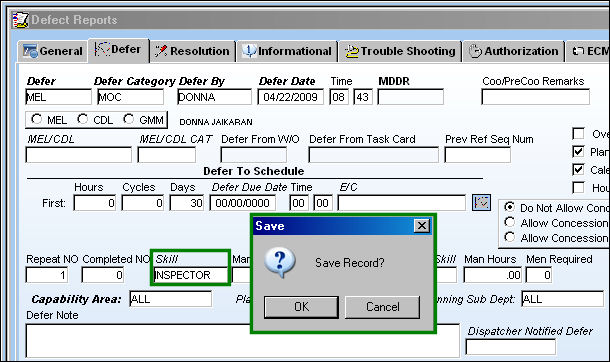Click inside the Defer Note text area
The width and height of the screenshot is (610, 362).
point(243,340)
